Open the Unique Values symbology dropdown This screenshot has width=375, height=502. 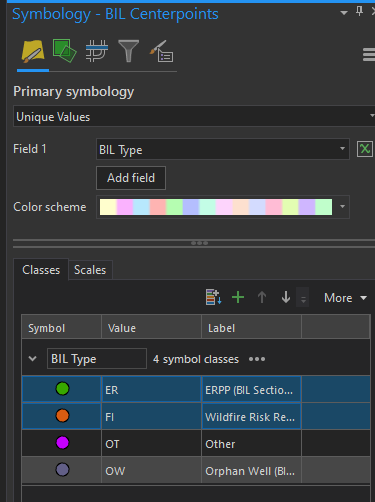click(x=194, y=116)
